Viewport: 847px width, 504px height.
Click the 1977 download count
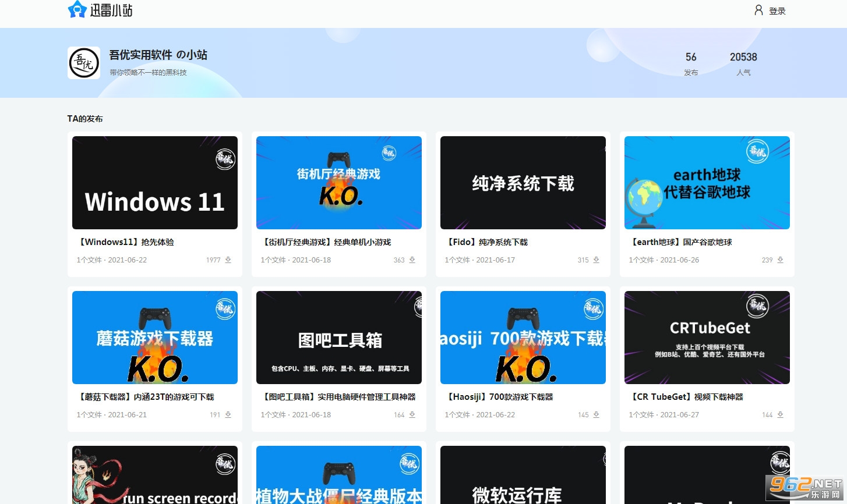(213, 260)
